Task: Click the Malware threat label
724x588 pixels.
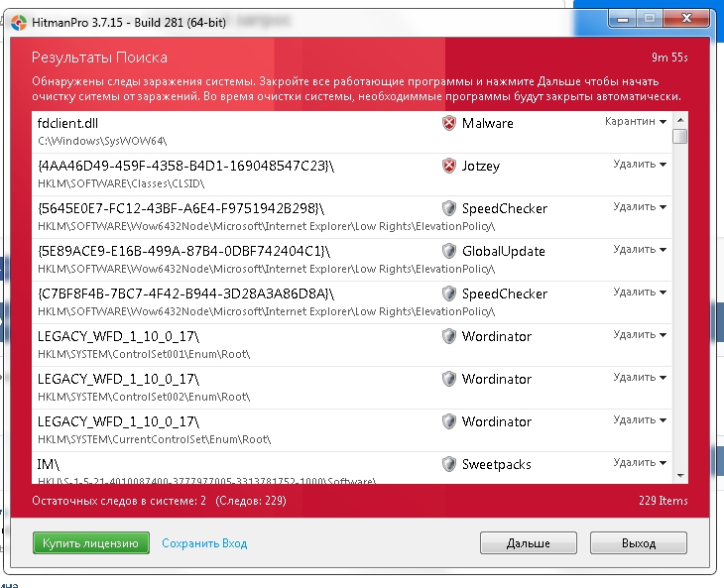Action: pyautogui.click(x=488, y=123)
